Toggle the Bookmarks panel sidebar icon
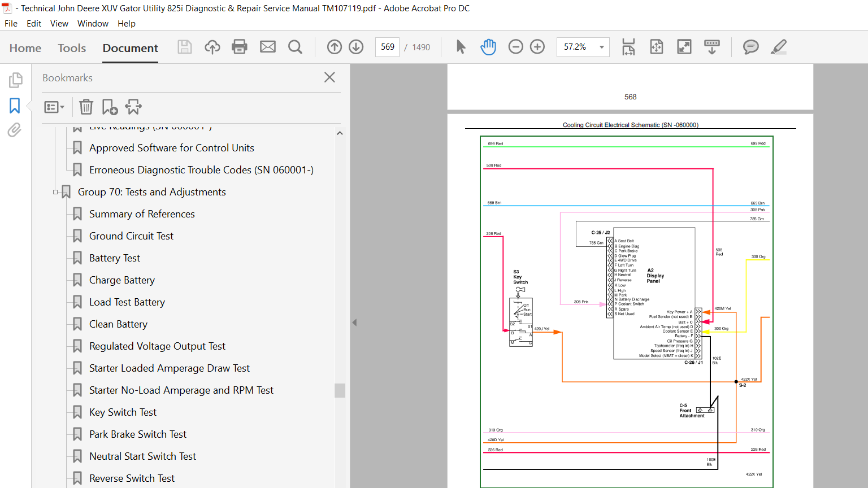 pos(15,106)
